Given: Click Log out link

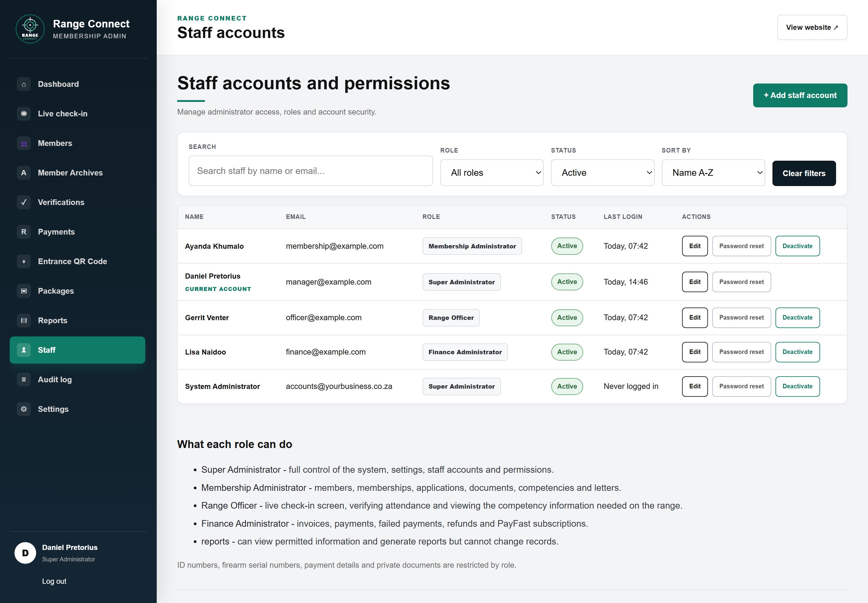Looking at the screenshot, I should [54, 581].
